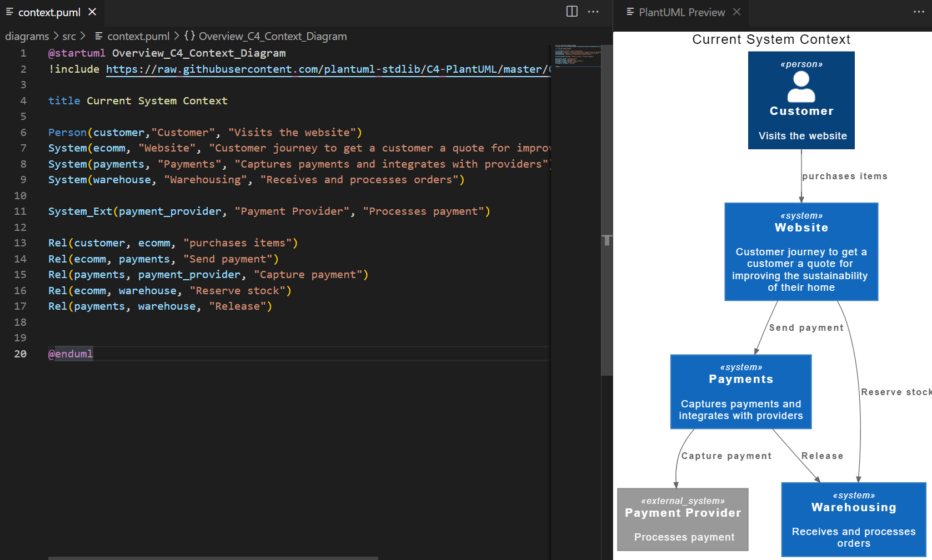Click the 'Release' arrow label in preview
Viewport: 932px width, 560px height.
(822, 456)
